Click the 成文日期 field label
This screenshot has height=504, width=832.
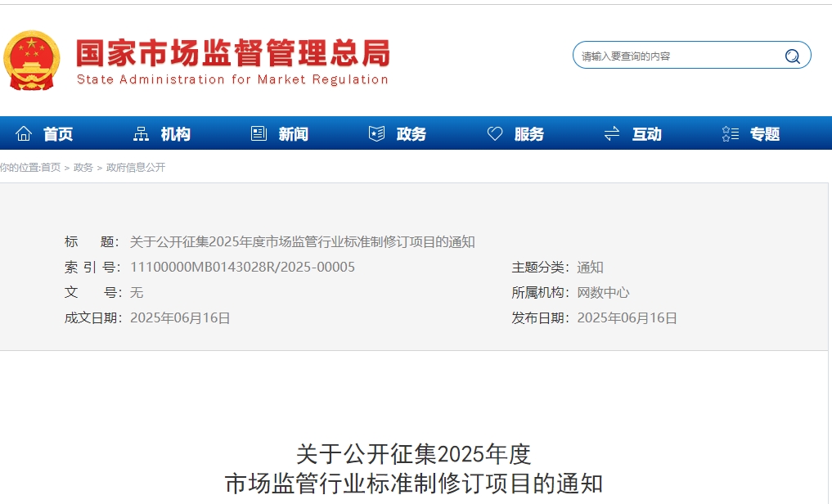tap(93, 317)
